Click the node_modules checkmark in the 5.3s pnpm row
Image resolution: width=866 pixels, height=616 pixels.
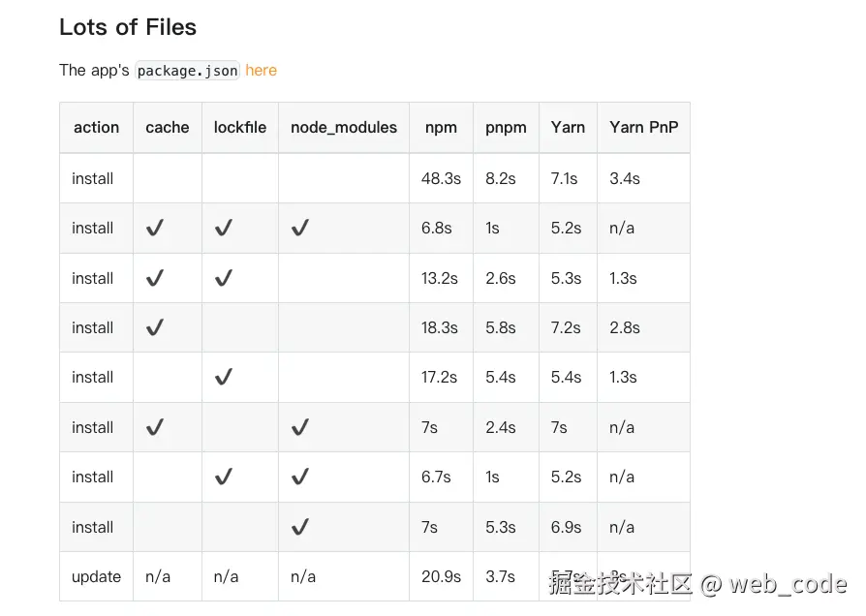click(x=300, y=527)
